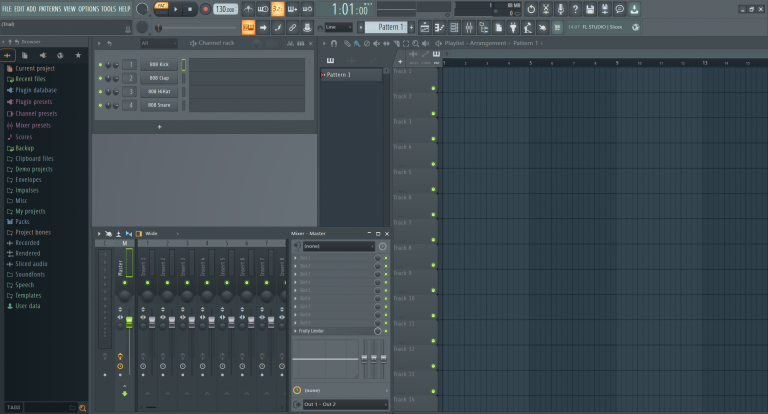Expand mixer Slot 1 arrow
Screen dimensions: 768x414
[x=295, y=258]
